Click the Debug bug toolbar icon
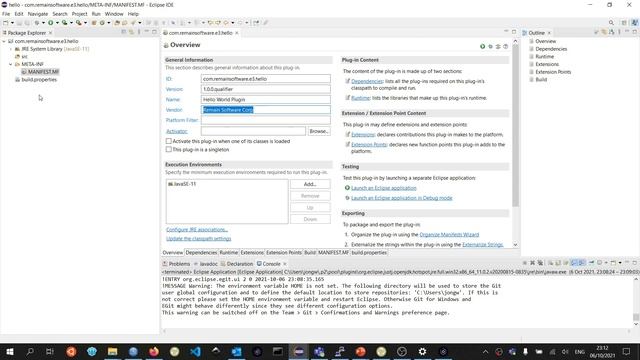 pos(37,23)
